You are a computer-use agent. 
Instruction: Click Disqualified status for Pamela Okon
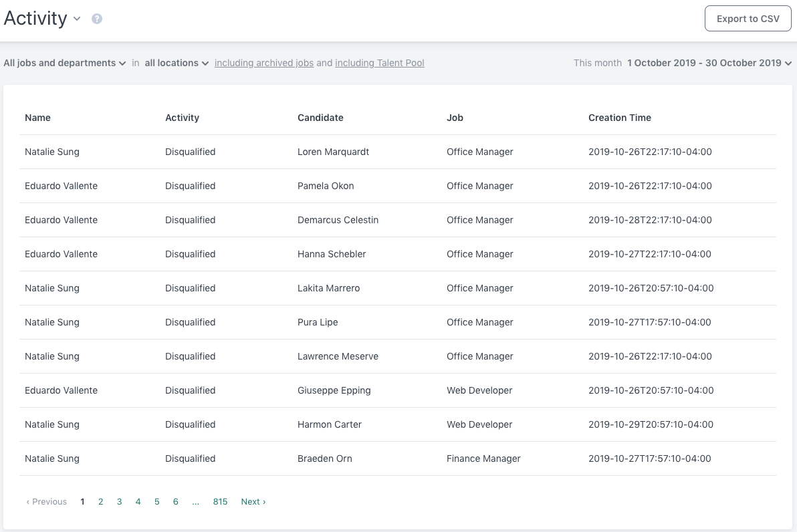pyautogui.click(x=190, y=186)
